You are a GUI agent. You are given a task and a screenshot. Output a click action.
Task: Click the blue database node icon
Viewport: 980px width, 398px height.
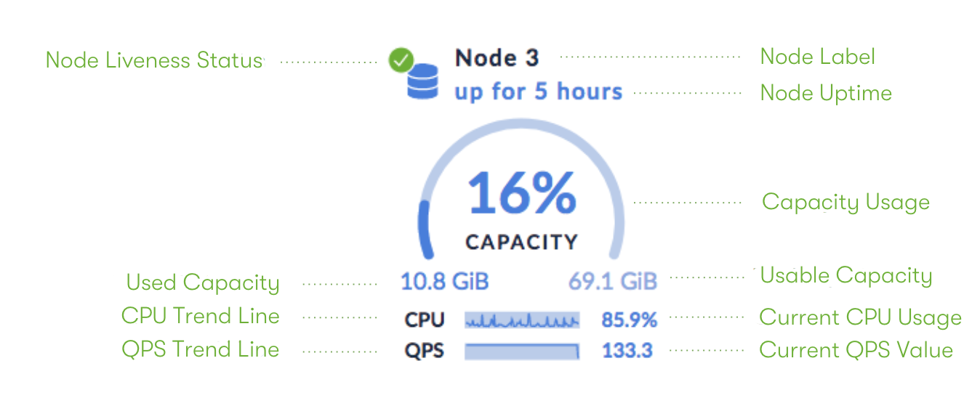pos(422,81)
